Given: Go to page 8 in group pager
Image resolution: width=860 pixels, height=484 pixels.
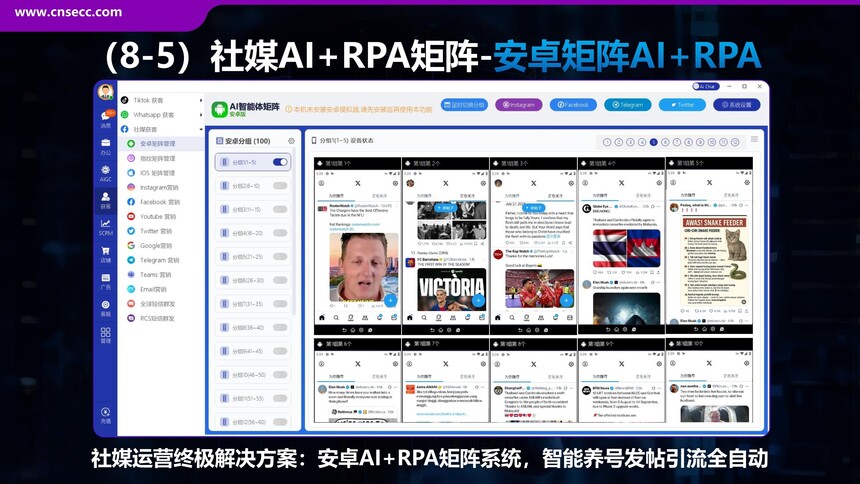Looking at the screenshot, I should point(688,142).
